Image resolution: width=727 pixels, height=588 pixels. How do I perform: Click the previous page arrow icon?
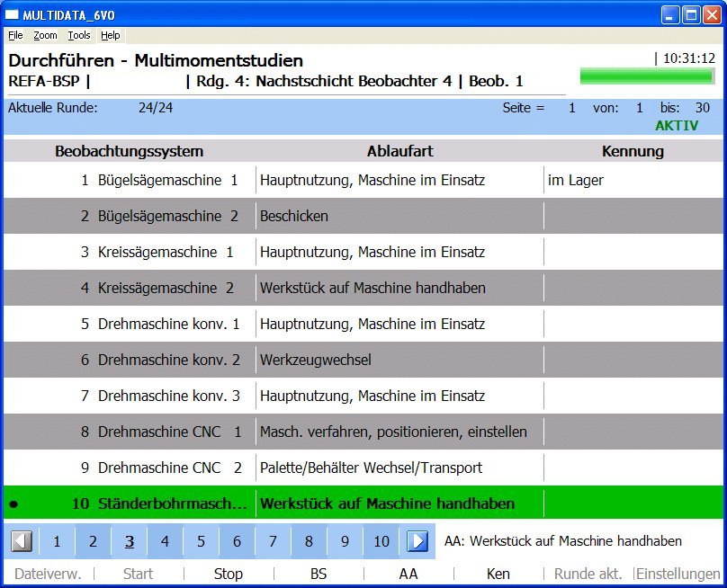tap(22, 541)
